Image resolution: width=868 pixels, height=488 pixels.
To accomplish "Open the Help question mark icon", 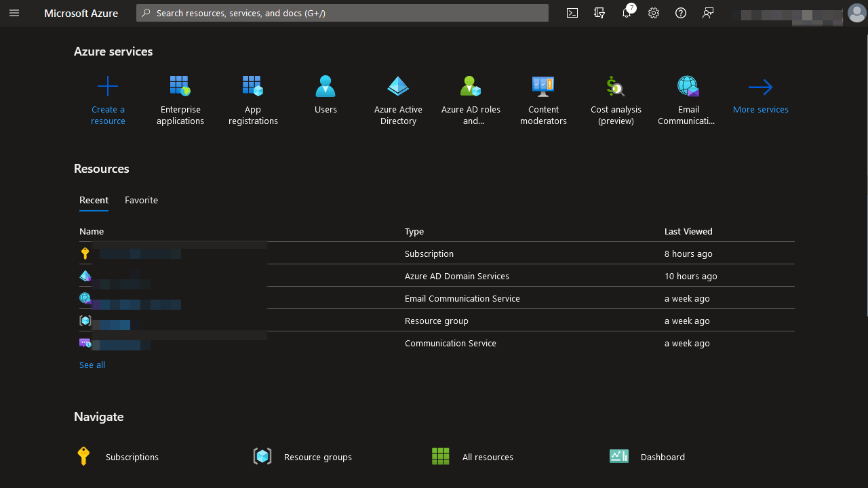I will click(681, 13).
